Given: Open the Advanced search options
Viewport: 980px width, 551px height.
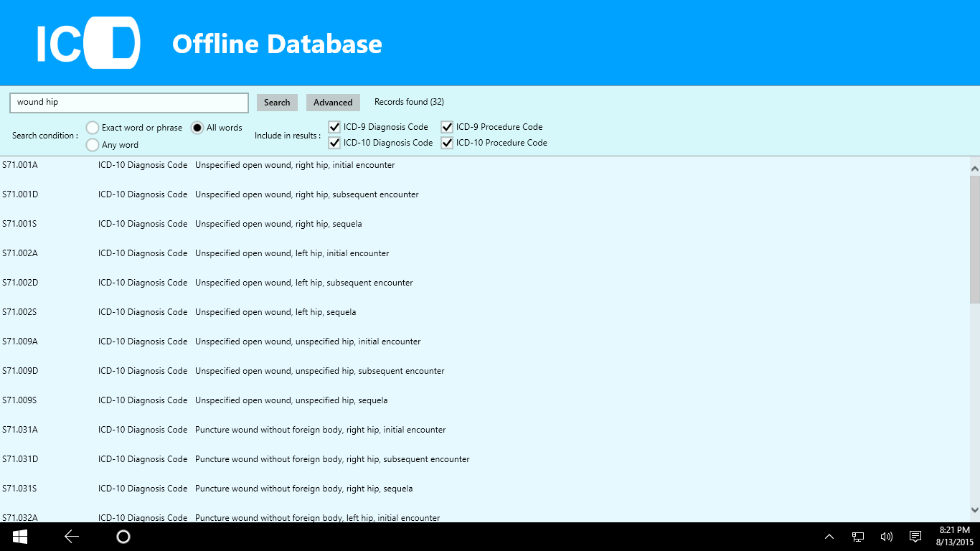Looking at the screenshot, I should [x=333, y=102].
